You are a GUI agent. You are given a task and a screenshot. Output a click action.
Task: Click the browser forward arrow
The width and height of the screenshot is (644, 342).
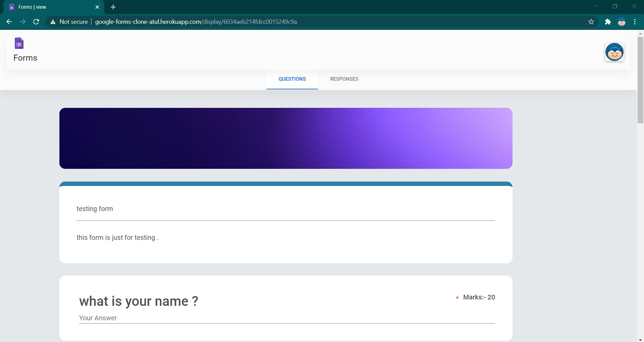click(22, 22)
